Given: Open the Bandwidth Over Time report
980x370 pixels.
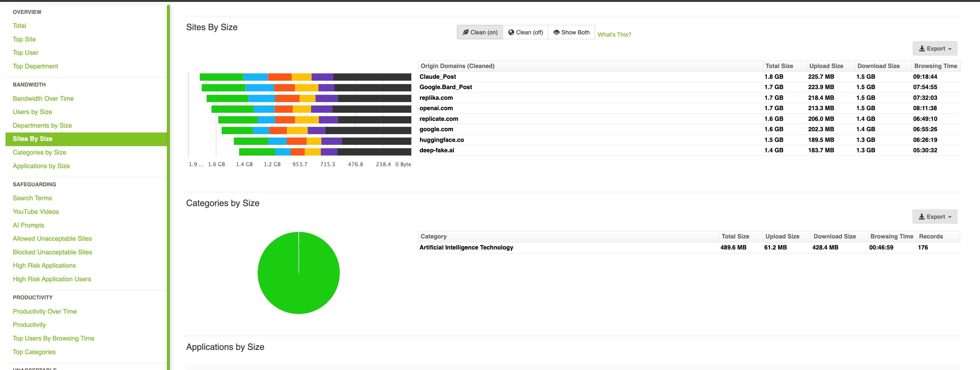Looking at the screenshot, I should (x=43, y=98).
